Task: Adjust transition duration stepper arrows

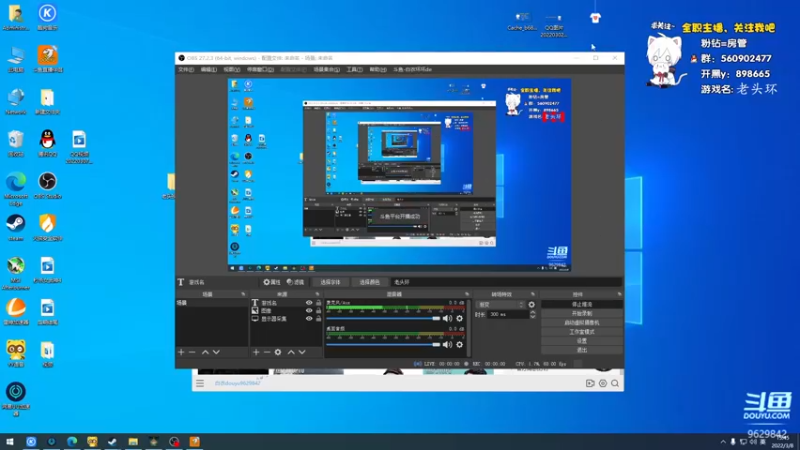Action: pos(533,315)
